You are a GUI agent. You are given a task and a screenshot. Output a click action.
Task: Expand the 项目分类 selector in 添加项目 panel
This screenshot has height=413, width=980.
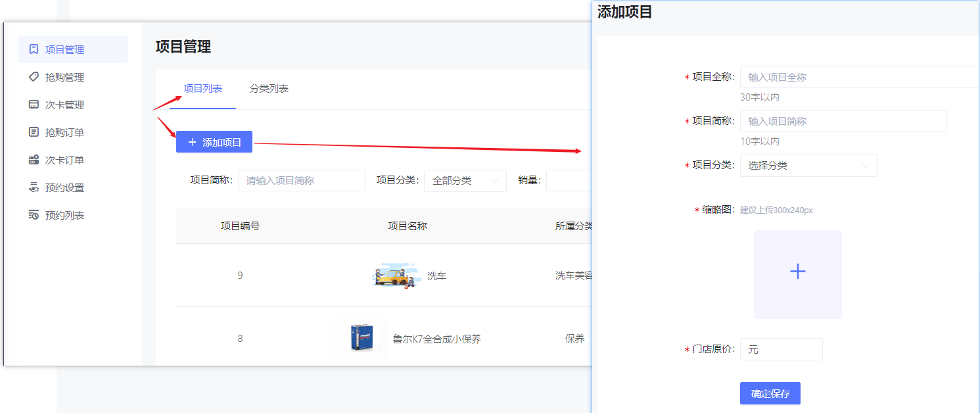click(808, 165)
